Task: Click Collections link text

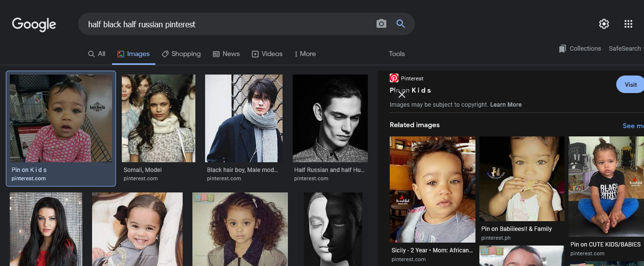Action: pyautogui.click(x=585, y=49)
